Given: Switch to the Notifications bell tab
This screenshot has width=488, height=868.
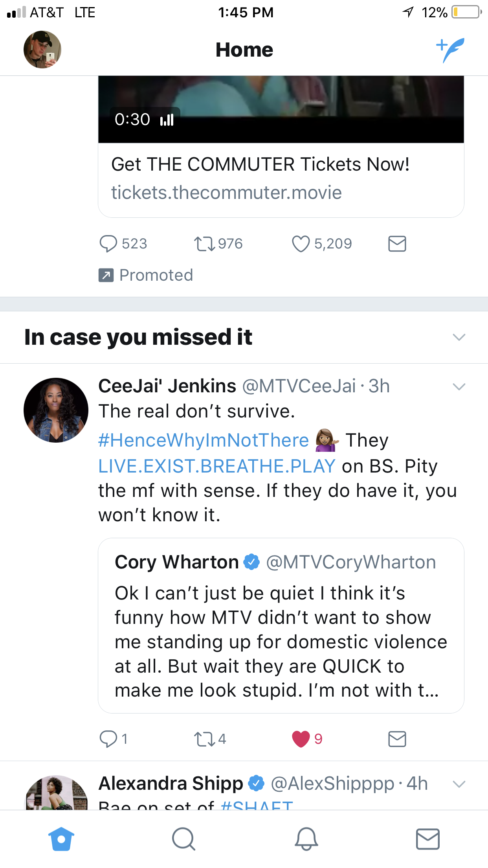Looking at the screenshot, I should pos(306,839).
